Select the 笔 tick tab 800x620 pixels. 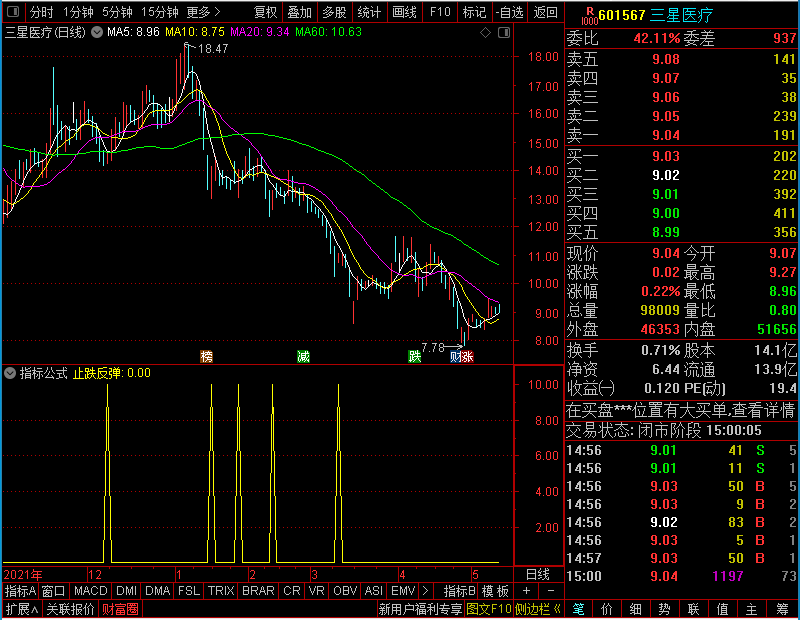point(578,609)
